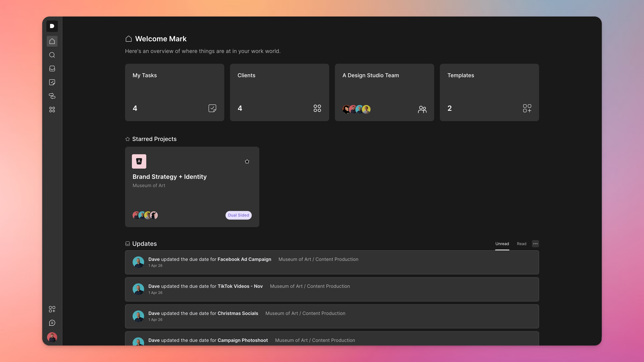
Task: Click the 1 Apr 26 date under TikTok Videos
Action: coord(155,293)
